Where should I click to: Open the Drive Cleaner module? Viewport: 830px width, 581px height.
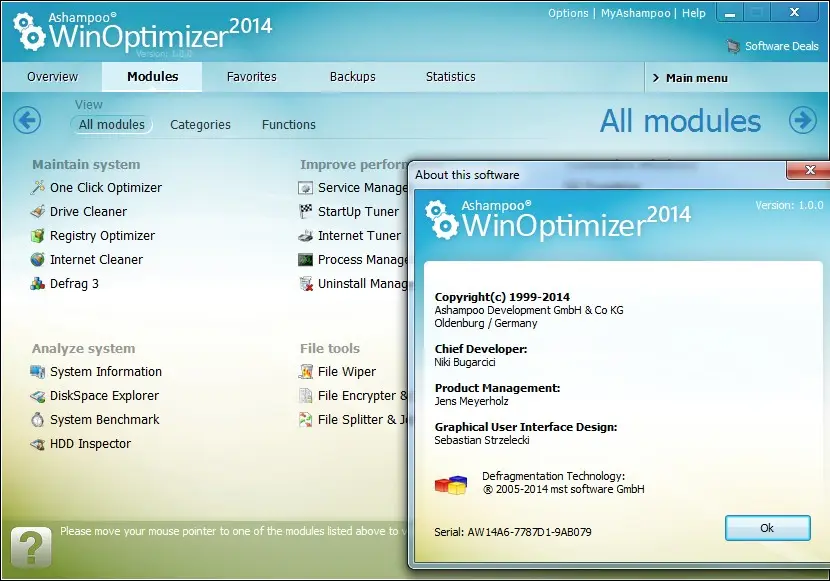coord(88,212)
